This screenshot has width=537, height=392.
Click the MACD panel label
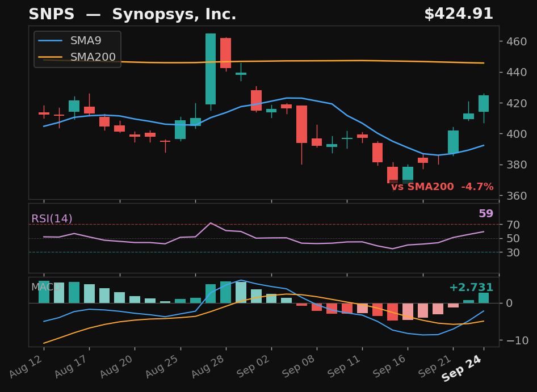[46, 287]
